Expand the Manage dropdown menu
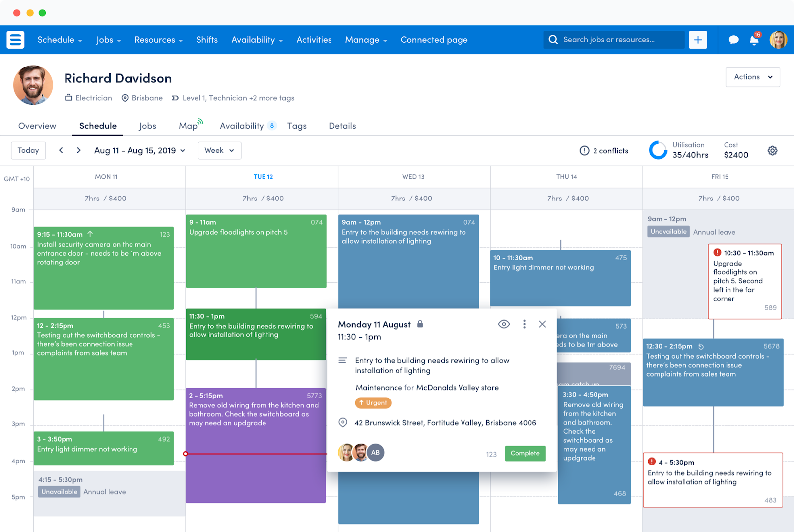 pos(366,40)
